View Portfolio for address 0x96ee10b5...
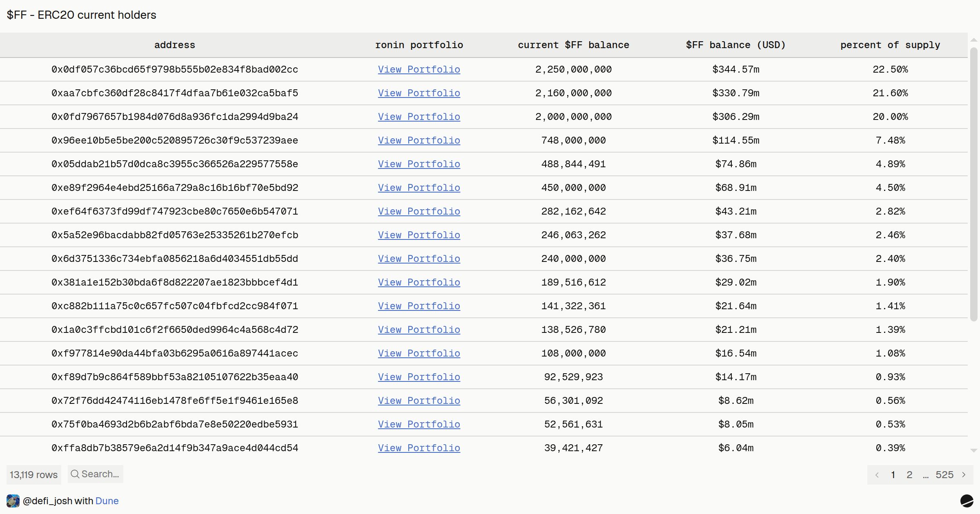The height and width of the screenshot is (514, 980). 419,140
